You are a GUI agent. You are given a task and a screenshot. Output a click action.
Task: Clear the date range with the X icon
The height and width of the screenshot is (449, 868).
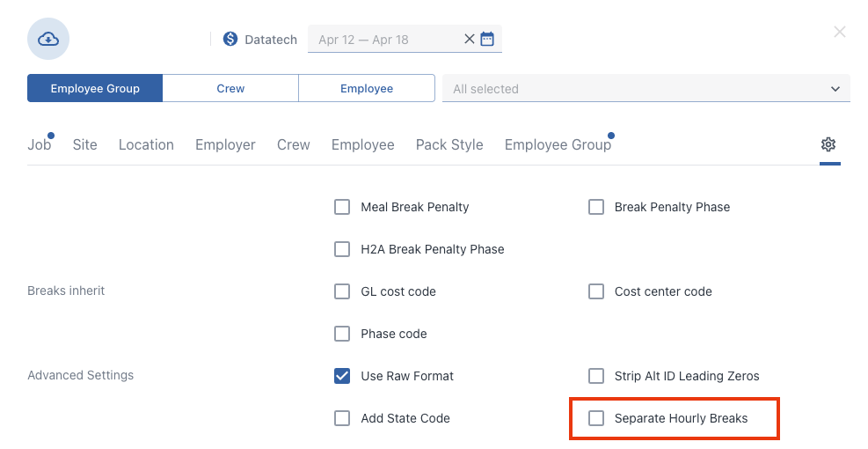[469, 39]
